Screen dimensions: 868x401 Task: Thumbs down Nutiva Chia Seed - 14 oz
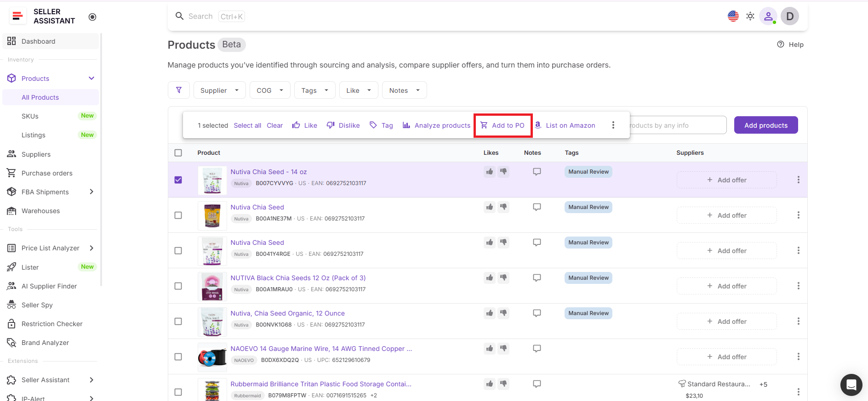click(x=504, y=172)
